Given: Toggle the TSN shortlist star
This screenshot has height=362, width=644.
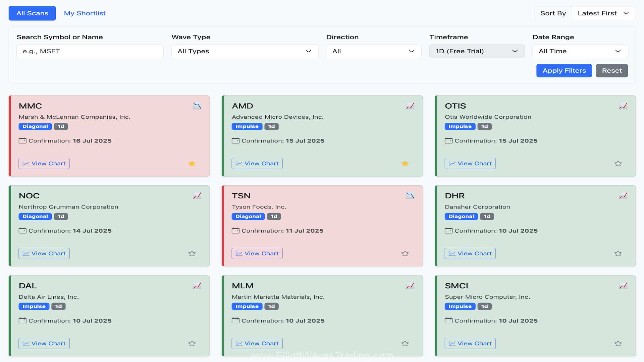Looking at the screenshot, I should pyautogui.click(x=405, y=253).
